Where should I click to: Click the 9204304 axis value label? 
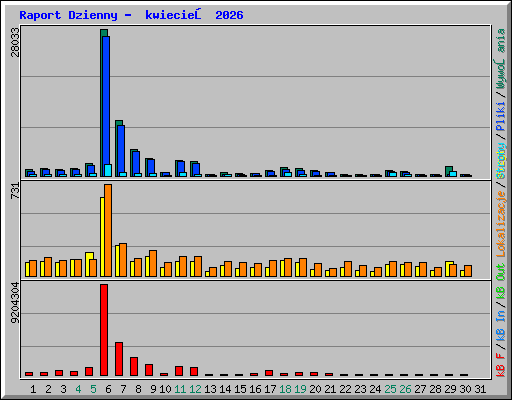15,303
